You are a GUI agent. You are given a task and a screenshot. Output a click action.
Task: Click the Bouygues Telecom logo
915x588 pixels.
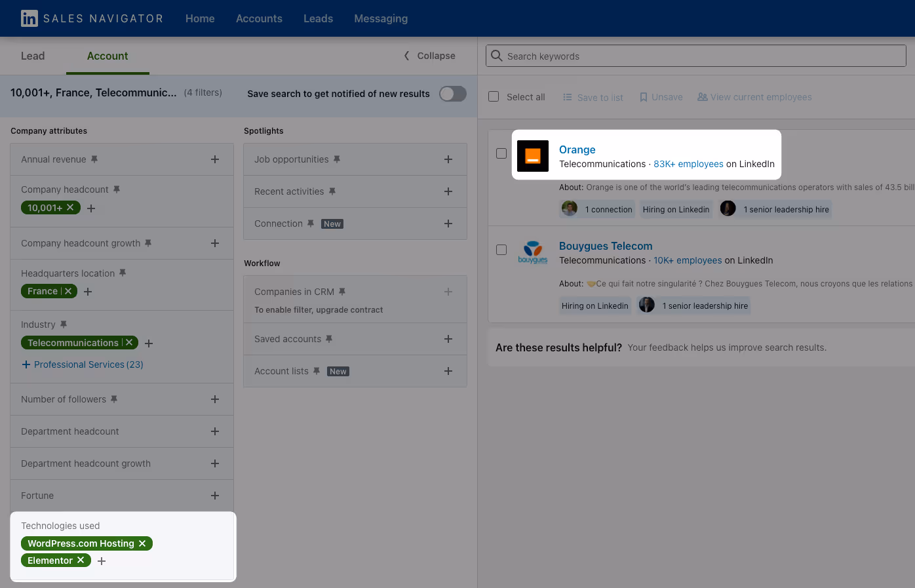pos(533,252)
